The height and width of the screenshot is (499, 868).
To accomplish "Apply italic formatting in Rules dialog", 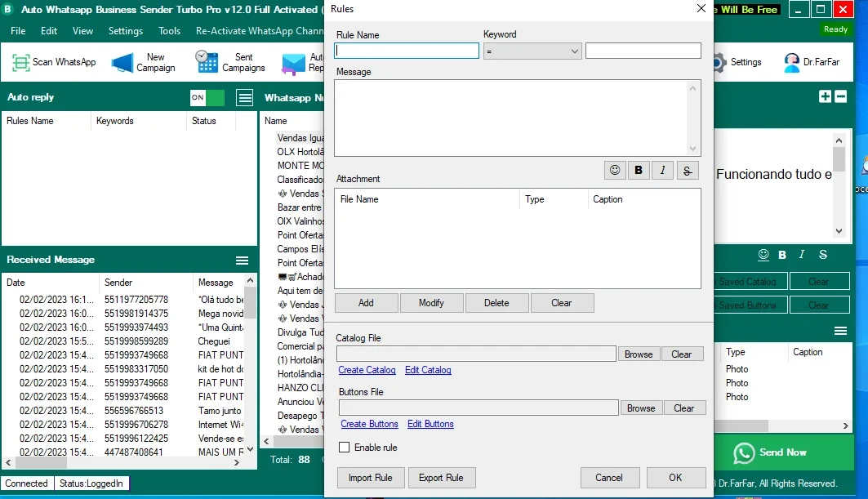I will click(662, 171).
